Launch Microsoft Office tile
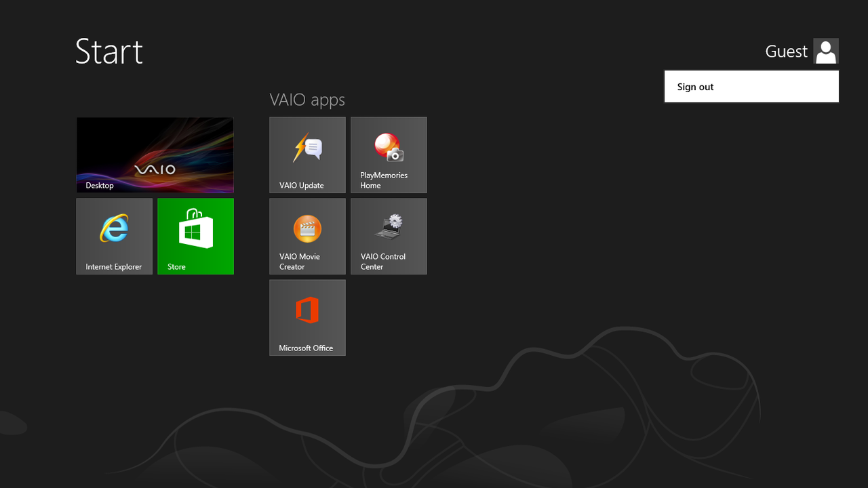The image size is (868, 488). pyautogui.click(x=307, y=318)
